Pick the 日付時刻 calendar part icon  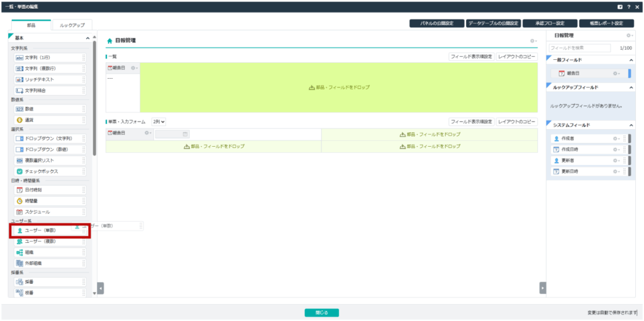pyautogui.click(x=19, y=189)
